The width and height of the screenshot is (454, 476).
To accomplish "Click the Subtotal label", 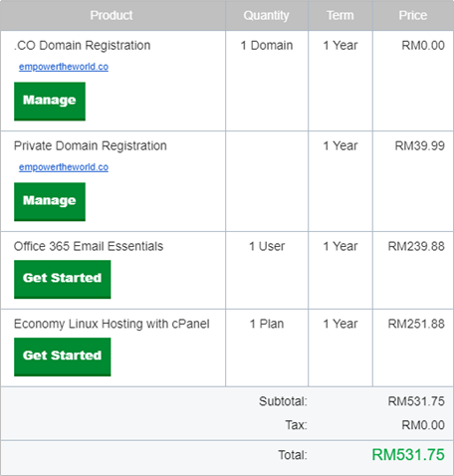I will [283, 401].
